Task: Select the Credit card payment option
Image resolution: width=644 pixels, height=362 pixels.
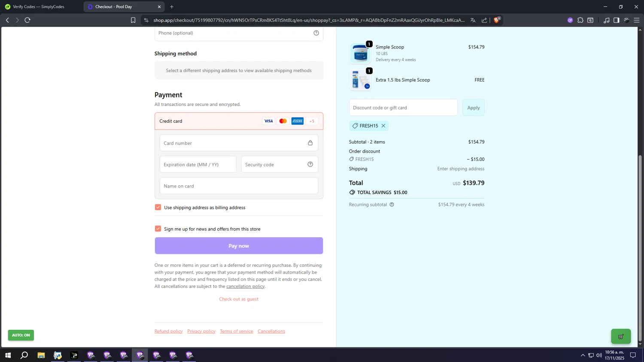Action: (239, 121)
